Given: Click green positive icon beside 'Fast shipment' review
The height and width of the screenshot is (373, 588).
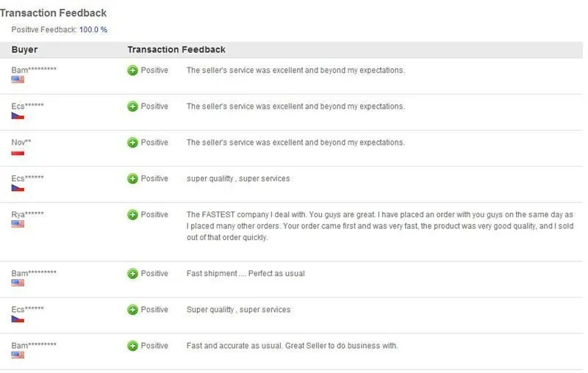Looking at the screenshot, I should pyautogui.click(x=132, y=274).
